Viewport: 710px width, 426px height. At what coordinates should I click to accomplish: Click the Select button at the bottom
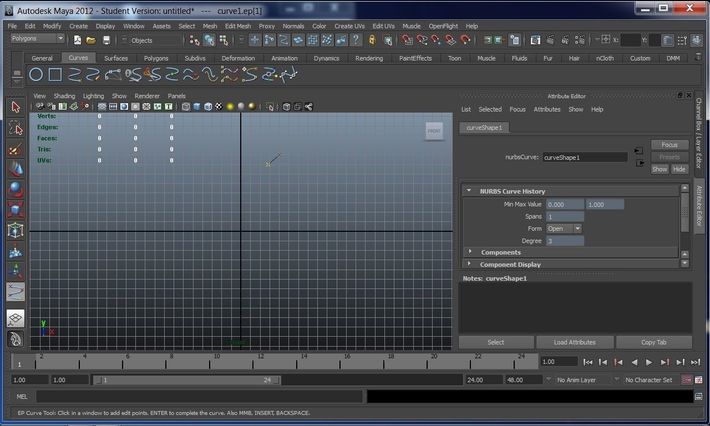496,342
